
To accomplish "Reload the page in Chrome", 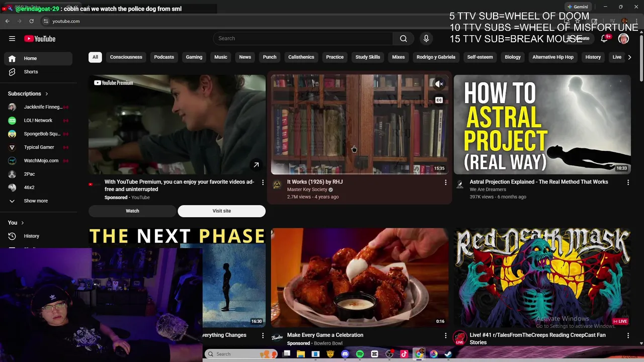I will coord(31,21).
